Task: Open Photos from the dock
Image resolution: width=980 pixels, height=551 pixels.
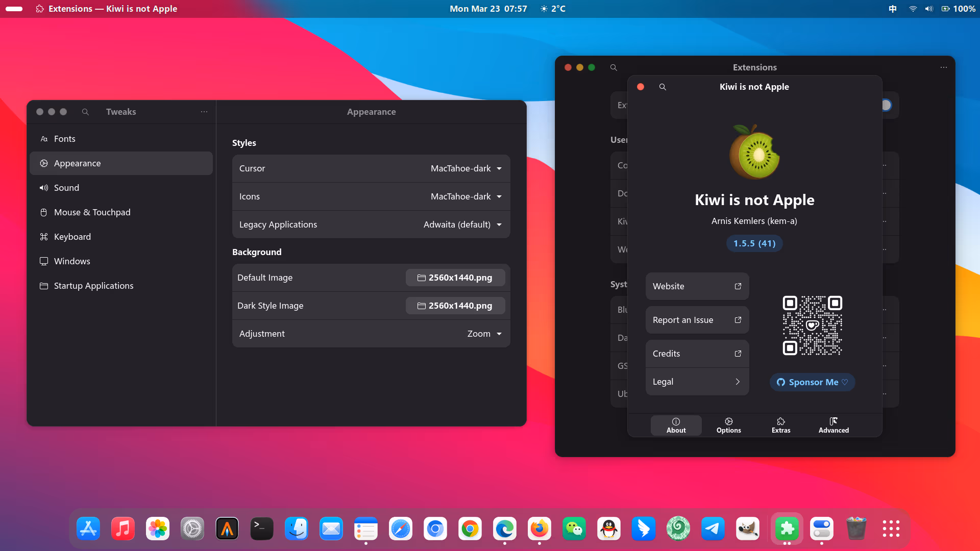Action: click(x=158, y=529)
